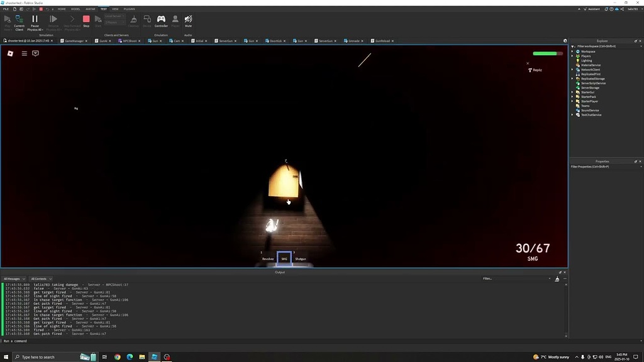The image size is (644, 362).
Task: Expand the Workspace node in Explorer
Action: 572,52
